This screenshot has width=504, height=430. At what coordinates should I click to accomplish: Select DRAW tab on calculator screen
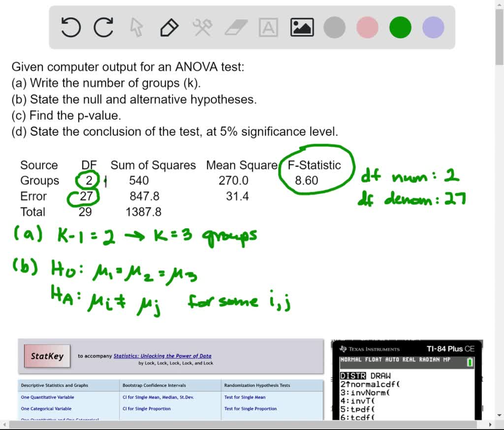point(380,376)
